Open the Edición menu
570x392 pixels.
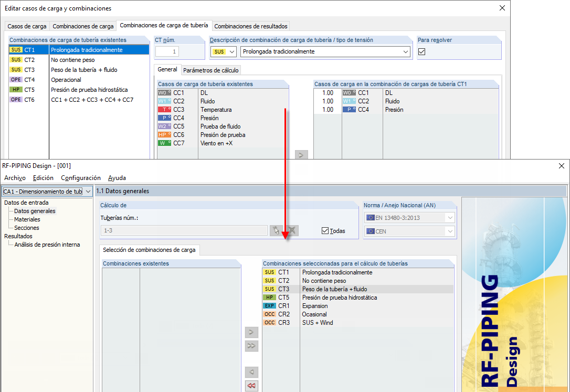[43, 178]
